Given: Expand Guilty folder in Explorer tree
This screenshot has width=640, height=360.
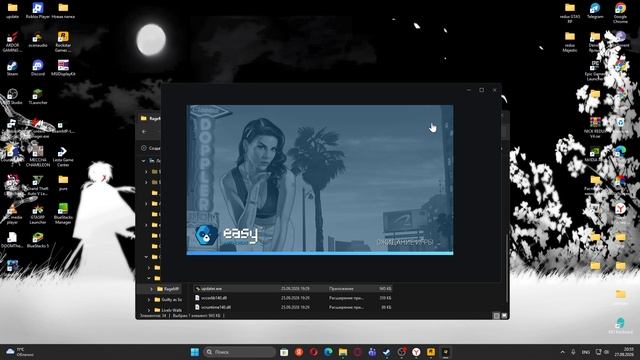Looking at the screenshot, I should coord(149,300).
